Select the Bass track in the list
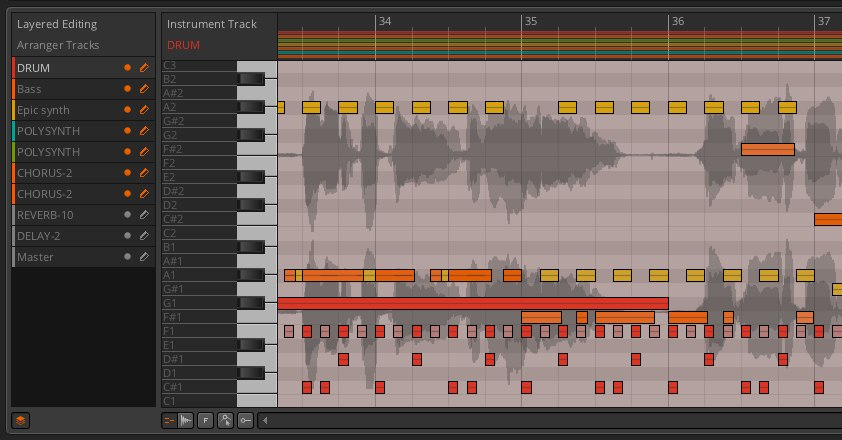This screenshot has width=842, height=440. 60,89
